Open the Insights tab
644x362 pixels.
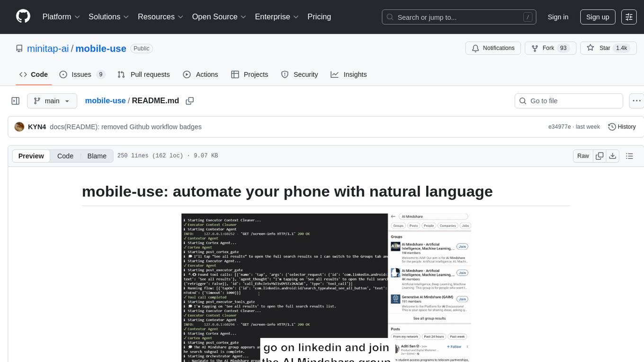tap(349, 74)
